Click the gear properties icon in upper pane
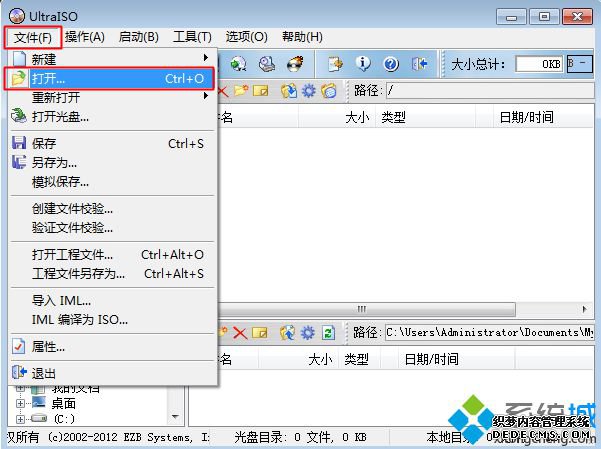601x449 pixels. [309, 91]
